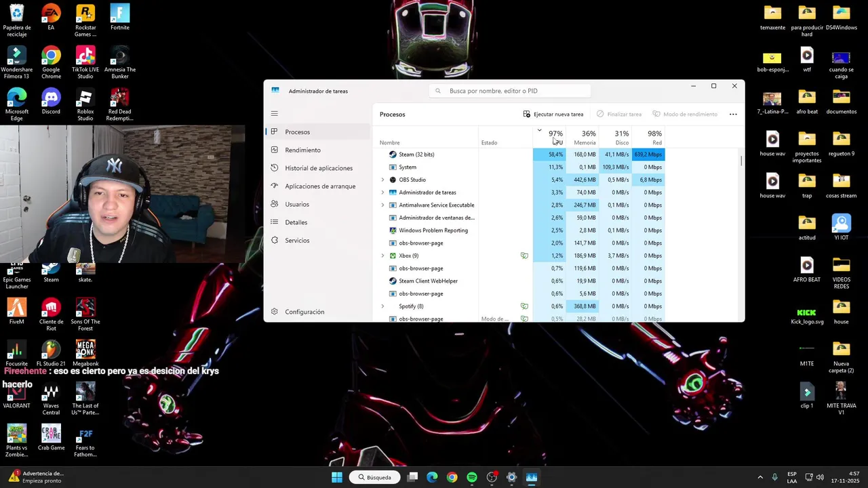868x488 pixels.
Task: Open the three-dot more options menu
Action: tap(733, 114)
